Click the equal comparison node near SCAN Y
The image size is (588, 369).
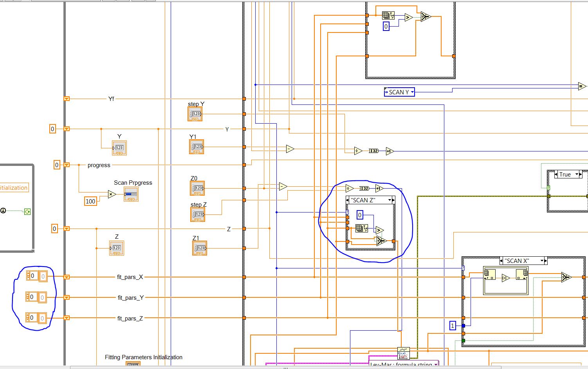582,86
